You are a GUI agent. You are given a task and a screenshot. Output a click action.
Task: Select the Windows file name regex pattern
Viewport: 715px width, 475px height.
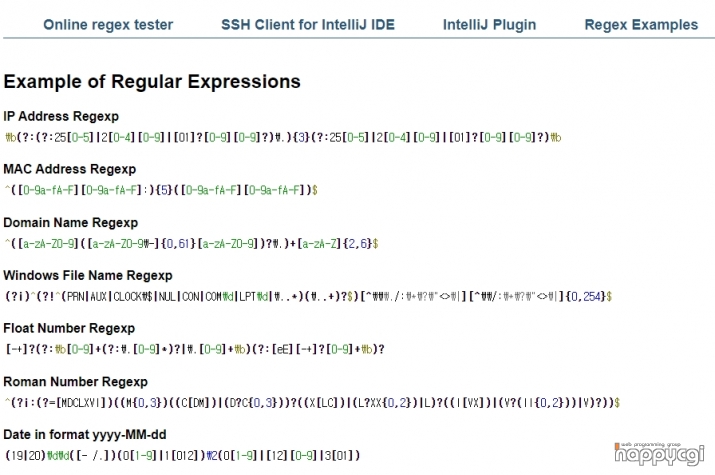tap(308, 296)
